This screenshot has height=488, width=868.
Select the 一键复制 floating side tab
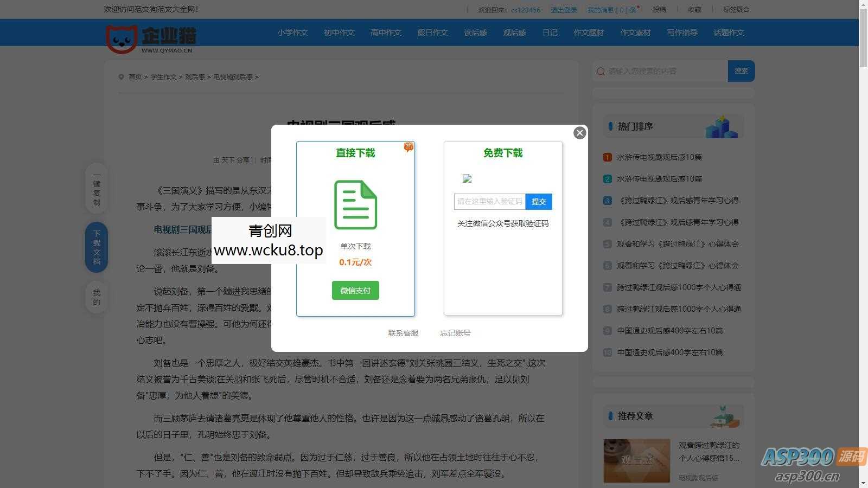(x=96, y=189)
